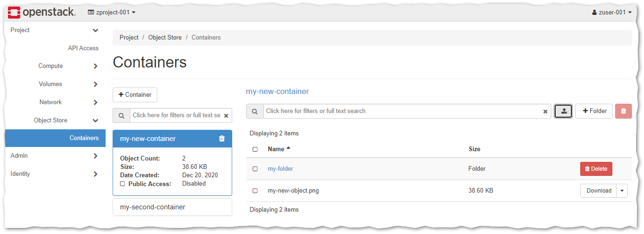Viewport: 644px width, 234px height.
Task: Select Containers in the sidebar
Action: coord(55,138)
